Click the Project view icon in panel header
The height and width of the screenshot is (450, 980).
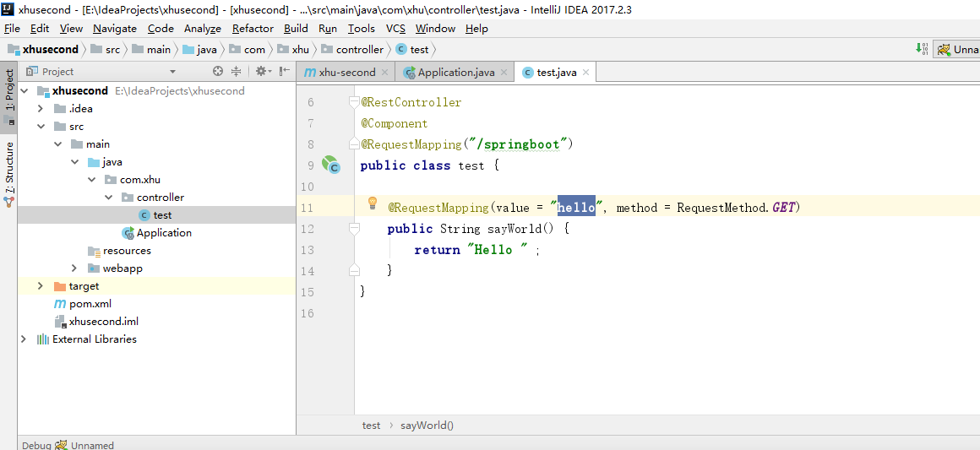pos(32,71)
